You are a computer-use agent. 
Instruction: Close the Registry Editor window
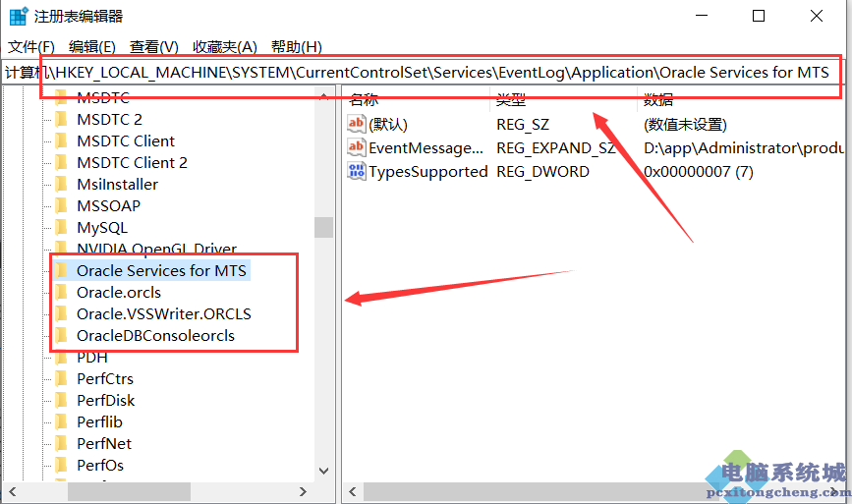click(x=817, y=17)
